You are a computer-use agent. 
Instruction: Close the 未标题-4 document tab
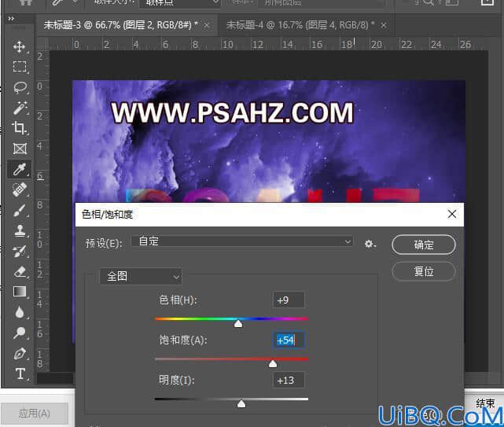[384, 25]
